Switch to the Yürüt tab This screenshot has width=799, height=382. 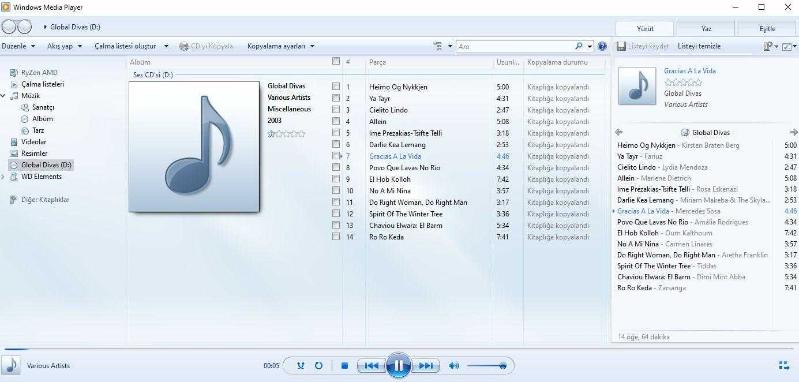(x=645, y=29)
